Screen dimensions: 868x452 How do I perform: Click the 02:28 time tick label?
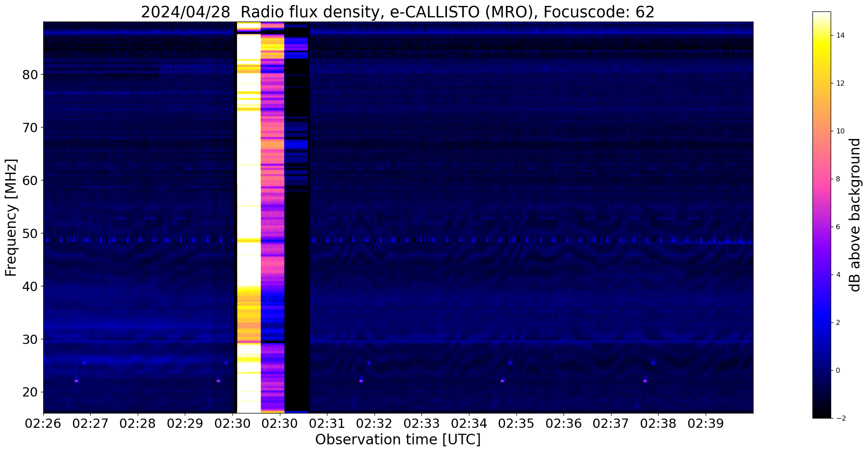[138, 423]
